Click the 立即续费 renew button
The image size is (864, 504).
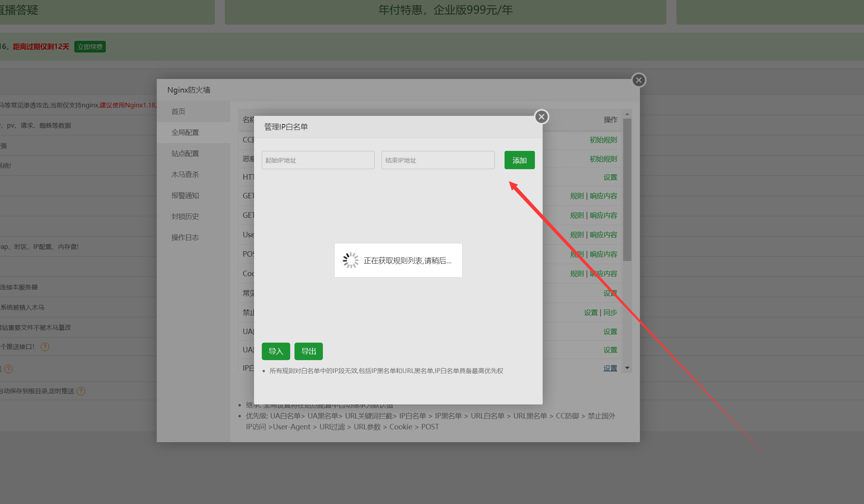click(90, 47)
